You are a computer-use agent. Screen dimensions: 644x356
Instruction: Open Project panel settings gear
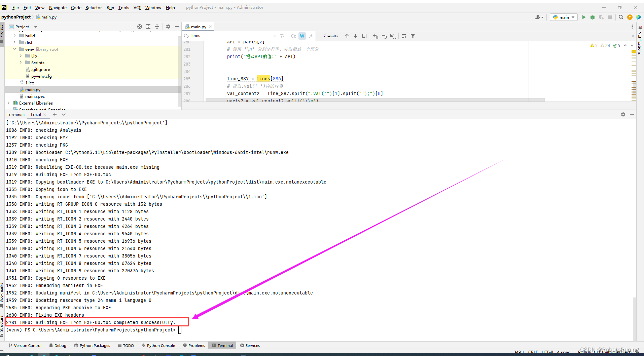click(168, 27)
